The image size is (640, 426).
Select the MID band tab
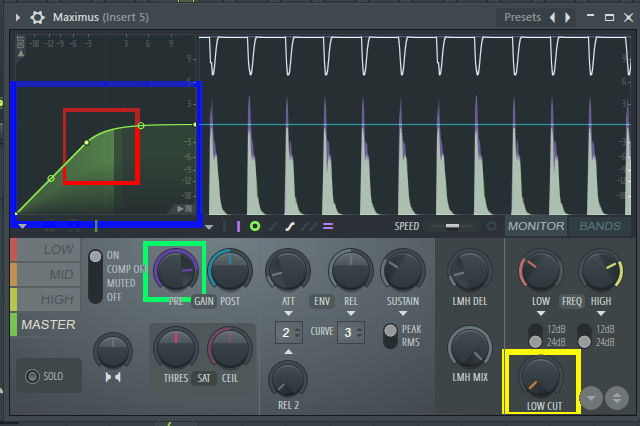45,274
